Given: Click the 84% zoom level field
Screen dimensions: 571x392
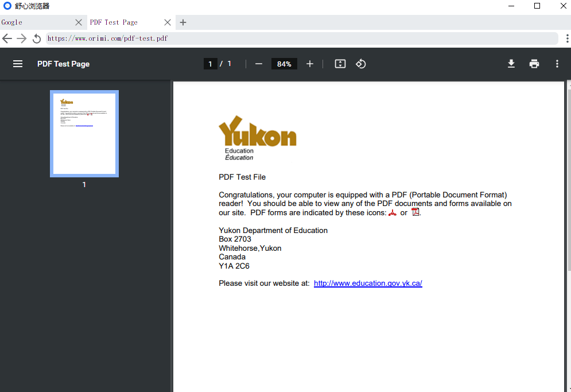Looking at the screenshot, I should coord(284,64).
